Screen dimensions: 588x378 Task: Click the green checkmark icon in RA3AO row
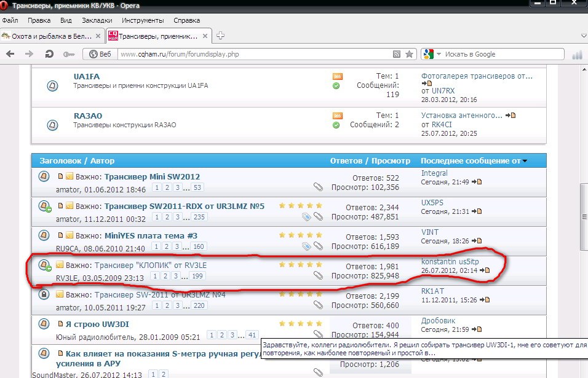click(x=336, y=125)
